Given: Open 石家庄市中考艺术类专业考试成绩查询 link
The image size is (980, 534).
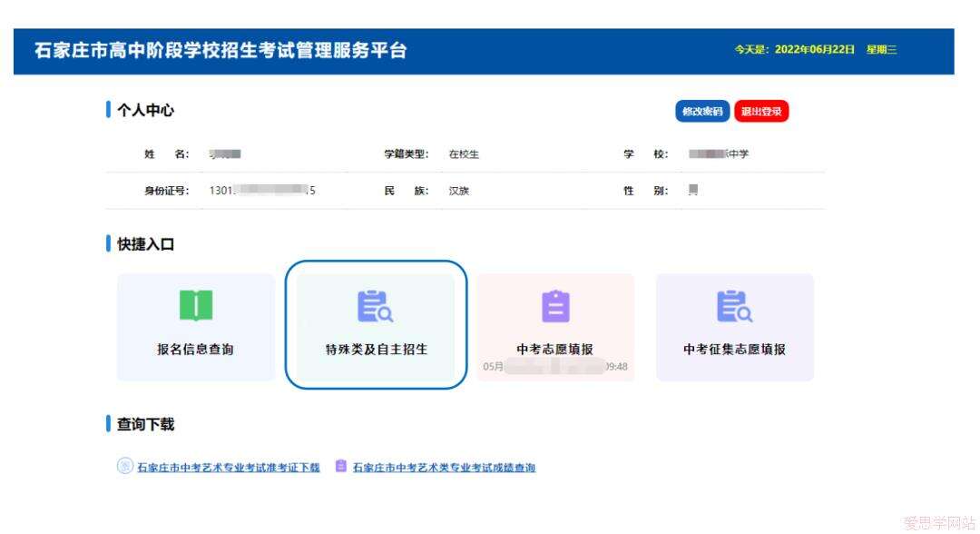Looking at the screenshot, I should [444, 468].
